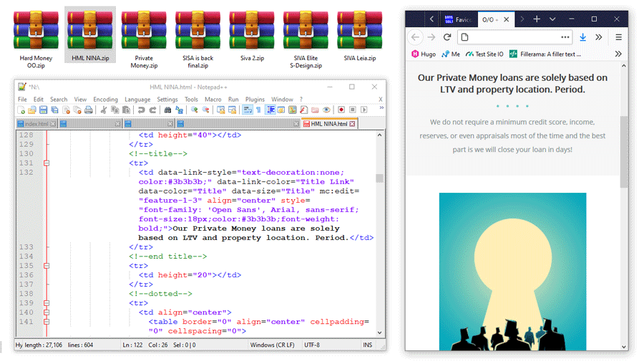Collapse the fold marker on line 139

coord(47,303)
